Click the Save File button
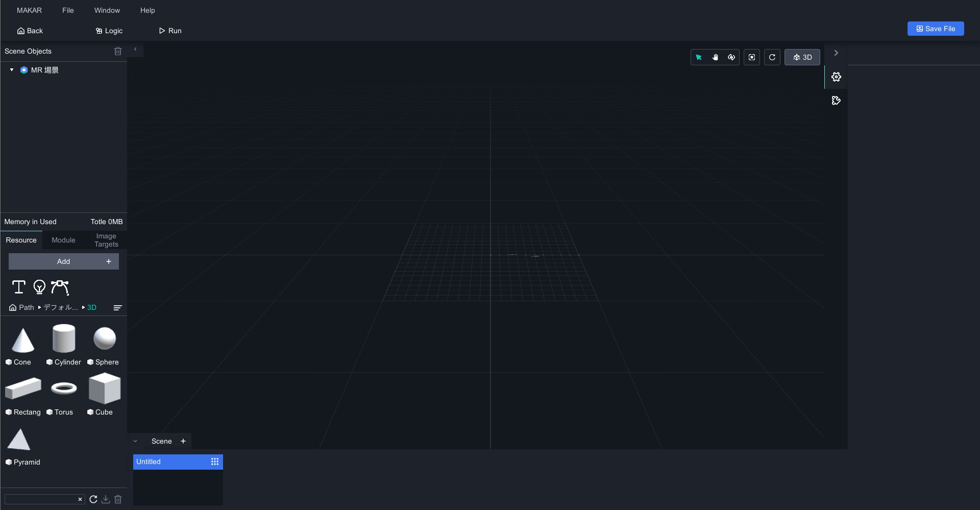 point(935,29)
